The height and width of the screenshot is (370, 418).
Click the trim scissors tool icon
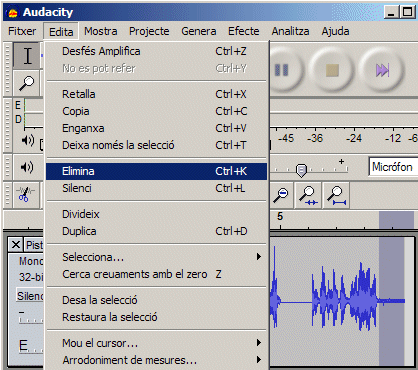point(25,195)
